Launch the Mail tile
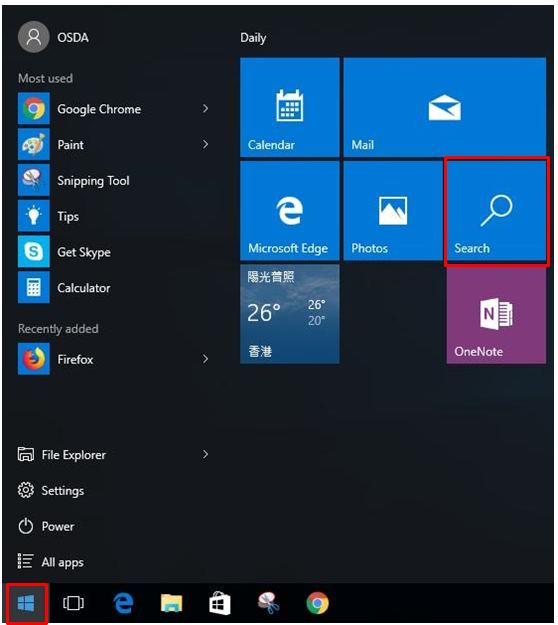 click(x=445, y=107)
